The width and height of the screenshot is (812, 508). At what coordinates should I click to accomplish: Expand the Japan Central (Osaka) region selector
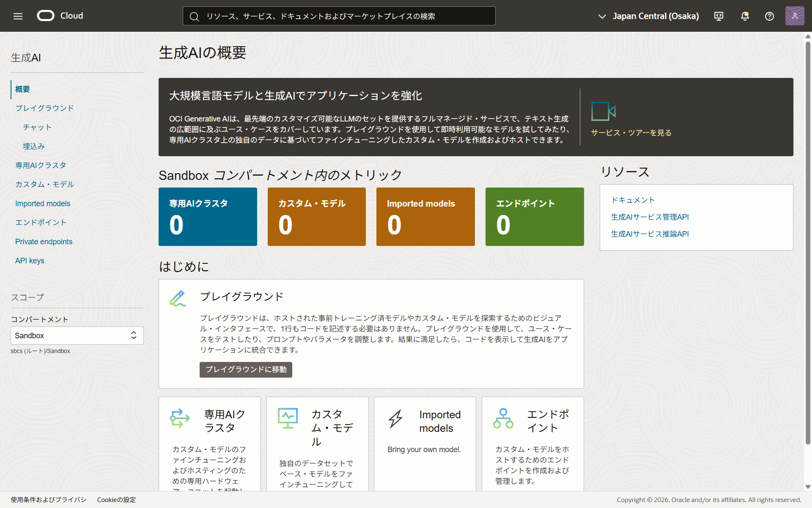649,16
